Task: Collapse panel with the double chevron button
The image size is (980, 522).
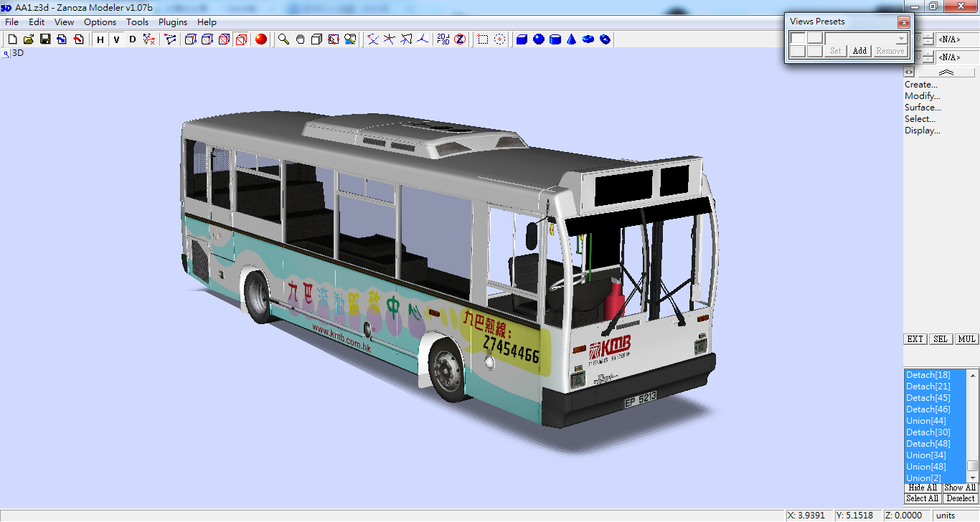Action: point(946,72)
